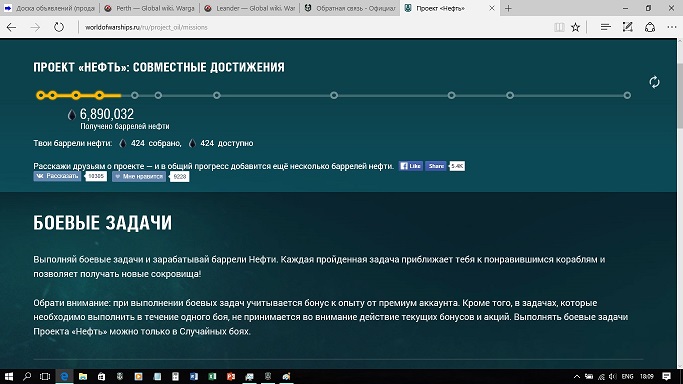Click the БОЕВЫЕ ЗАДАЧИ heading
The width and height of the screenshot is (683, 384).
pyautogui.click(x=102, y=222)
